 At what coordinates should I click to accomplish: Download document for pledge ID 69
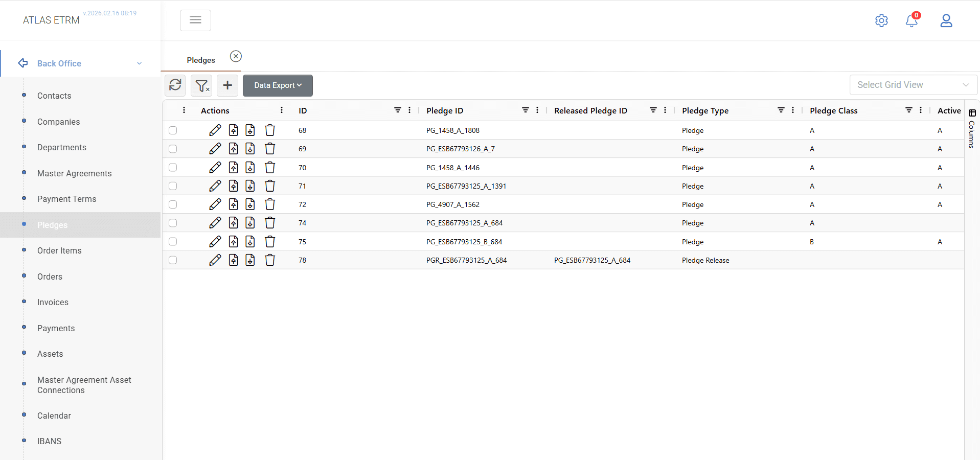point(250,149)
